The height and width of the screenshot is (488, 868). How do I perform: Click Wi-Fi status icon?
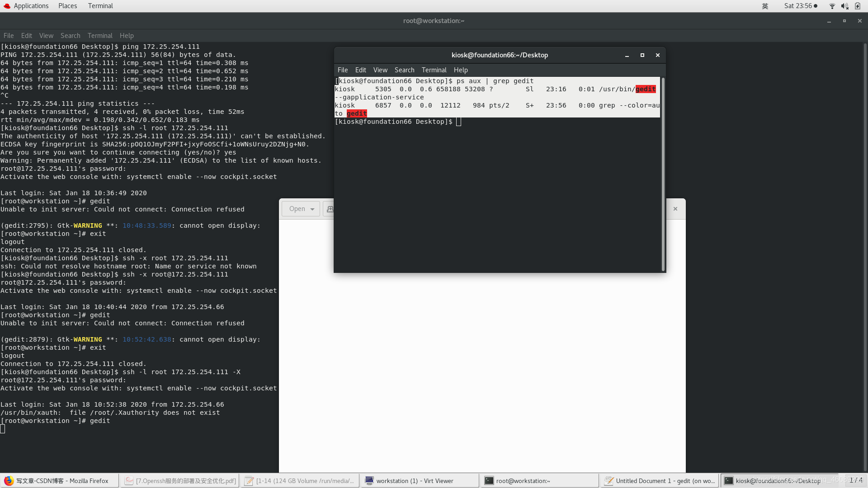pyautogui.click(x=832, y=6)
